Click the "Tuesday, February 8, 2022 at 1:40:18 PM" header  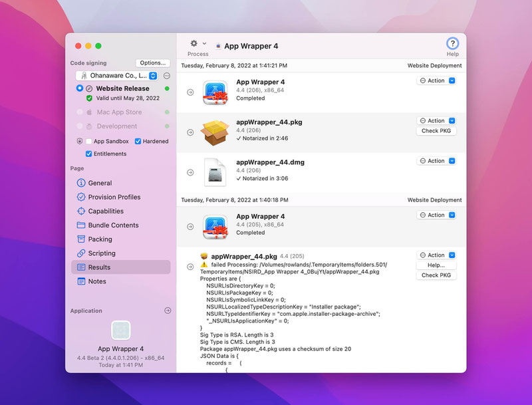click(x=235, y=200)
